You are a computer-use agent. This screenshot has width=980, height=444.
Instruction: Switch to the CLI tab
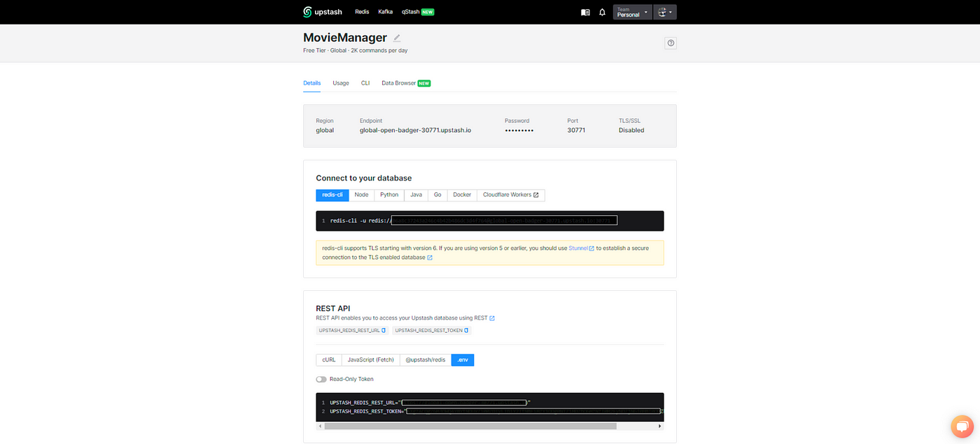(365, 83)
